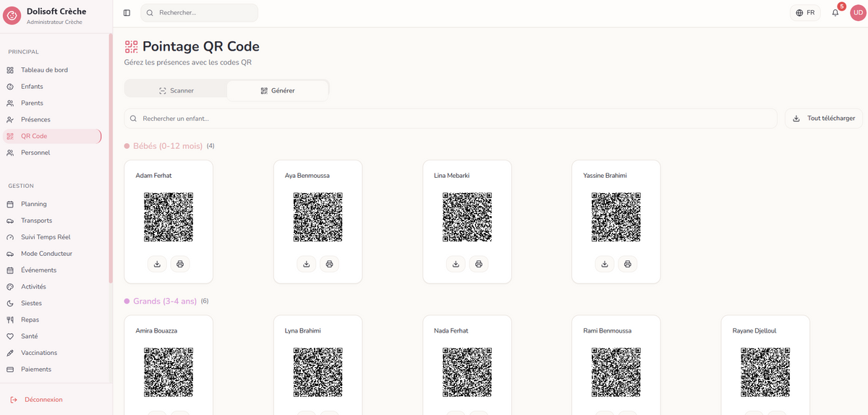Open Transports in the sidebar

coord(52,221)
